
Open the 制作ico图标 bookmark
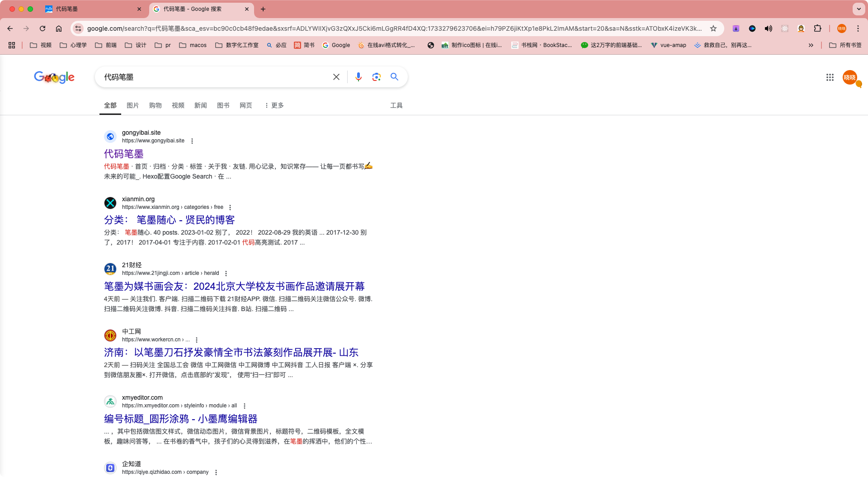(472, 45)
